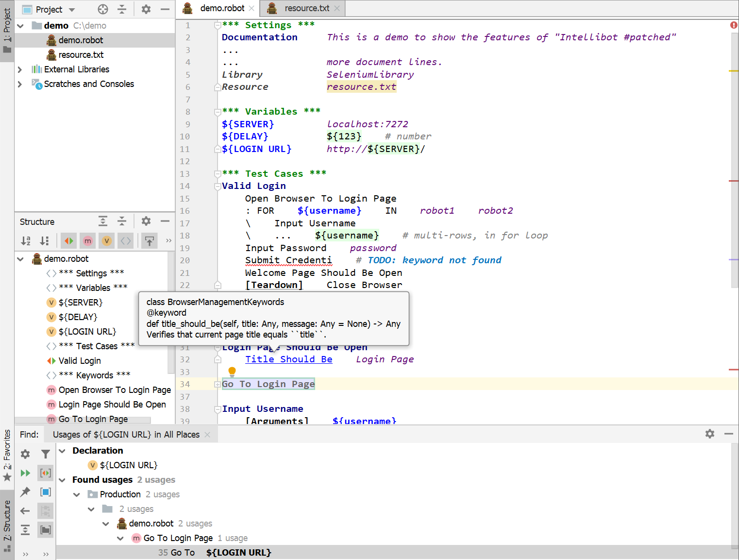
Task: Click Structure panel horizontal scrollbar
Action: point(83,420)
